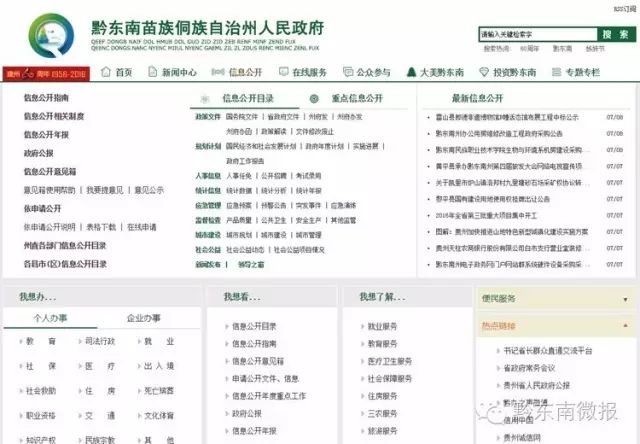
Task: Open the 60th anniversary 1956-2016 banner
Action: tap(46, 73)
